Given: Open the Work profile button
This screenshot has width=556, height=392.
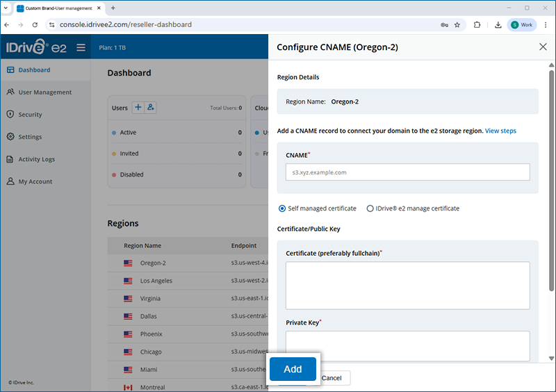Looking at the screenshot, I should pyautogui.click(x=522, y=25).
